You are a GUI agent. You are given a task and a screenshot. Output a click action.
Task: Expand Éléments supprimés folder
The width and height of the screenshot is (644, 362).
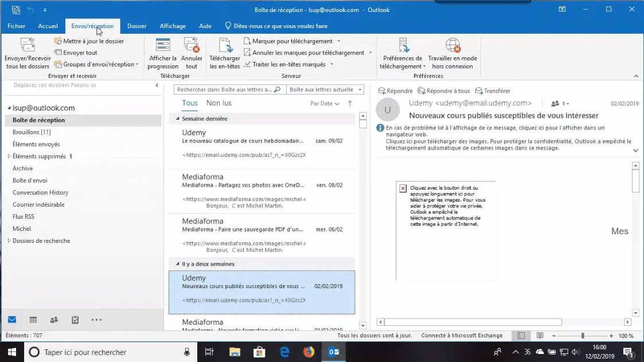pos(9,156)
